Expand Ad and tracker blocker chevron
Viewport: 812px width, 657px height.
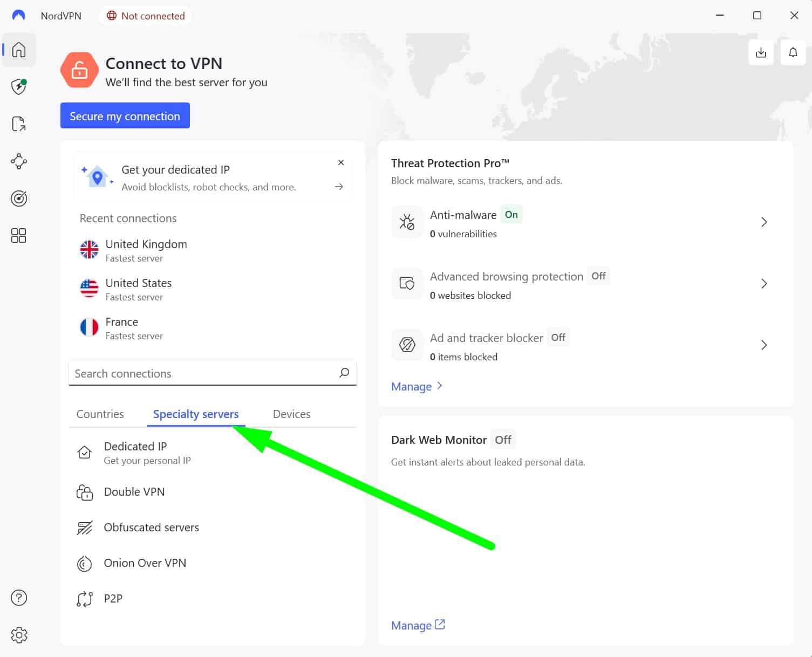764,345
